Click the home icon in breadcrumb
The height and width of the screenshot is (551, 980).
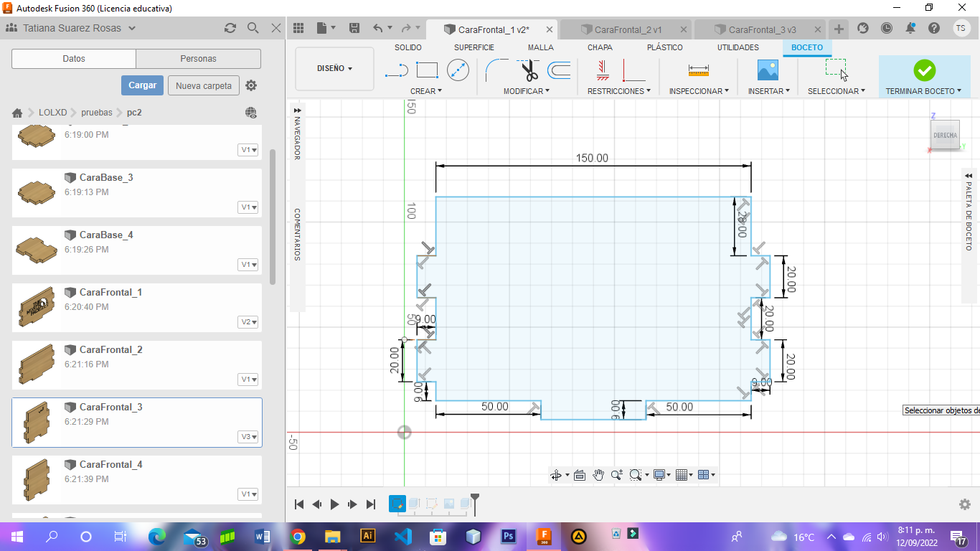coord(18,113)
